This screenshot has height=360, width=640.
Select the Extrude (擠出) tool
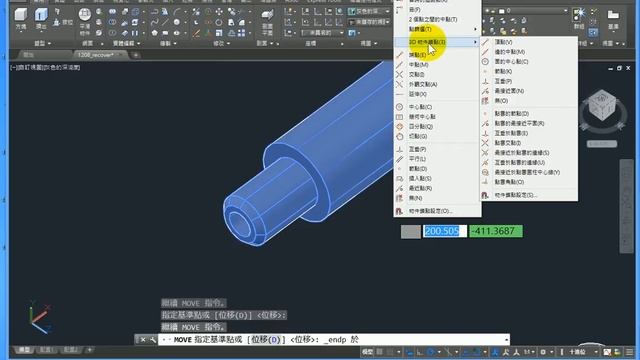point(41,19)
